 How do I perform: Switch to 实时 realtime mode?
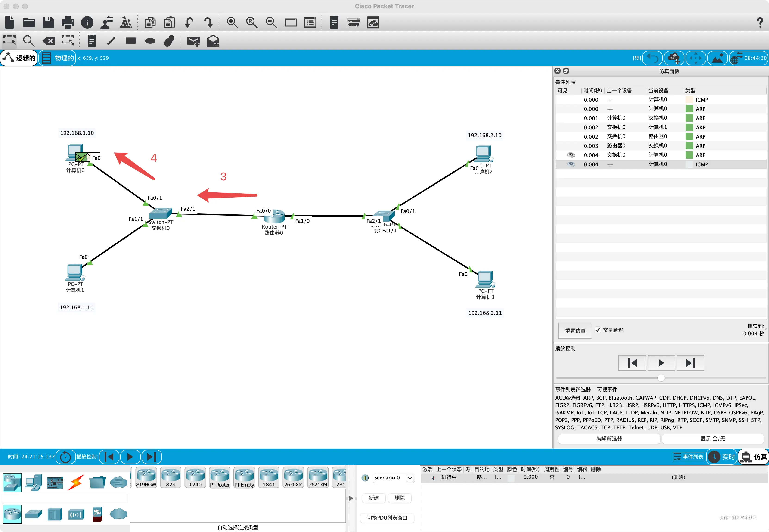tap(721, 457)
